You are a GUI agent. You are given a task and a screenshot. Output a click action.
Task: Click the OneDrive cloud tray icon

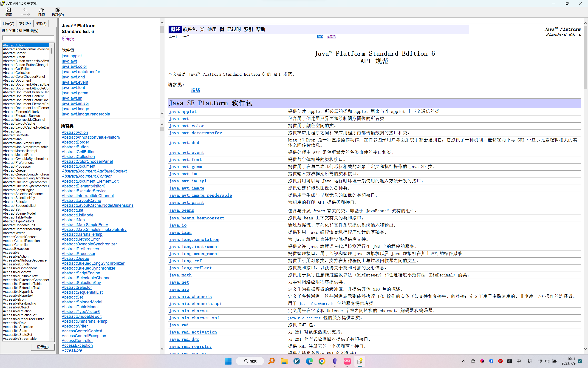[473, 361]
